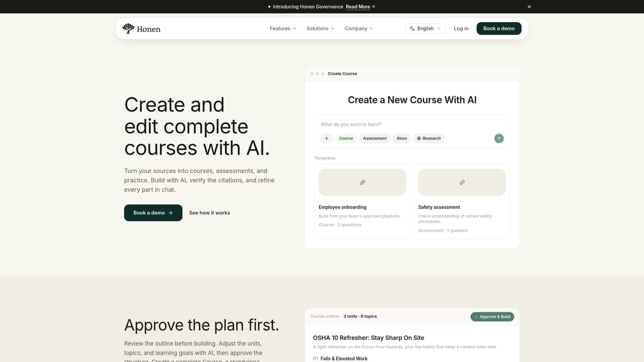Screen dimensions: 644x362
Task: Click the link icon in Safety assessment card
Action: pyautogui.click(x=462, y=182)
